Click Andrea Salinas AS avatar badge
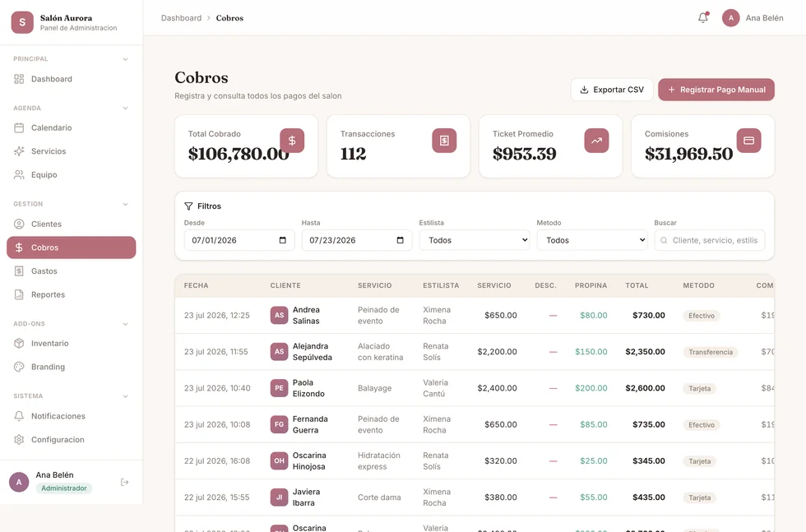 click(x=279, y=315)
